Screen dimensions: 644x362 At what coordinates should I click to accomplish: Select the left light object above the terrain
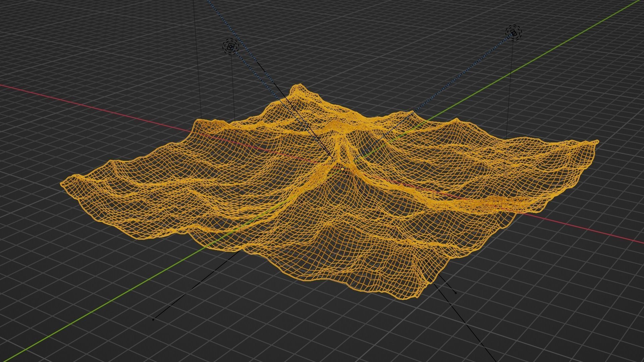coord(230,47)
